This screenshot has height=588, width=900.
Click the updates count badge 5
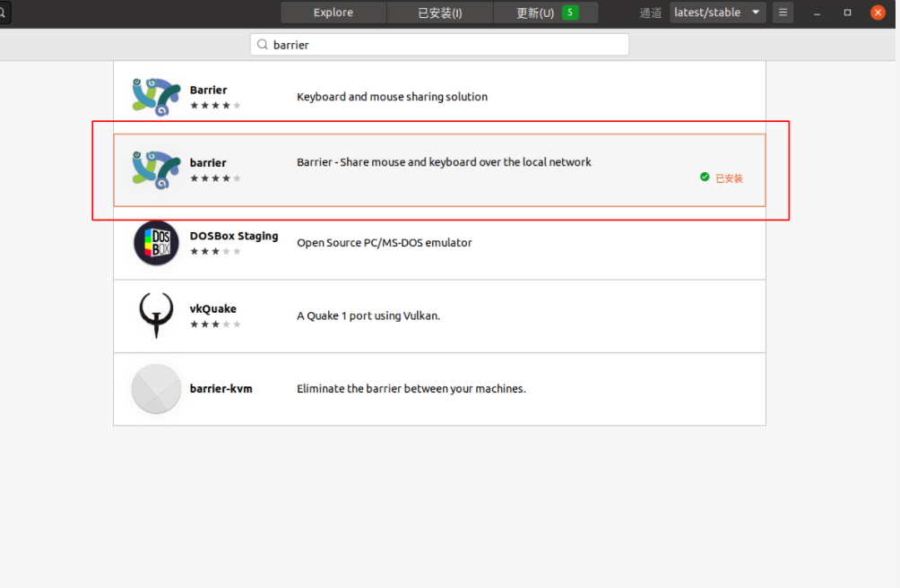click(x=570, y=12)
